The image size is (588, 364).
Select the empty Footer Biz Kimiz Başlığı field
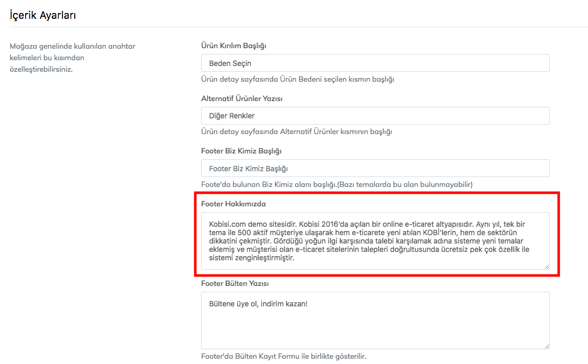375,169
